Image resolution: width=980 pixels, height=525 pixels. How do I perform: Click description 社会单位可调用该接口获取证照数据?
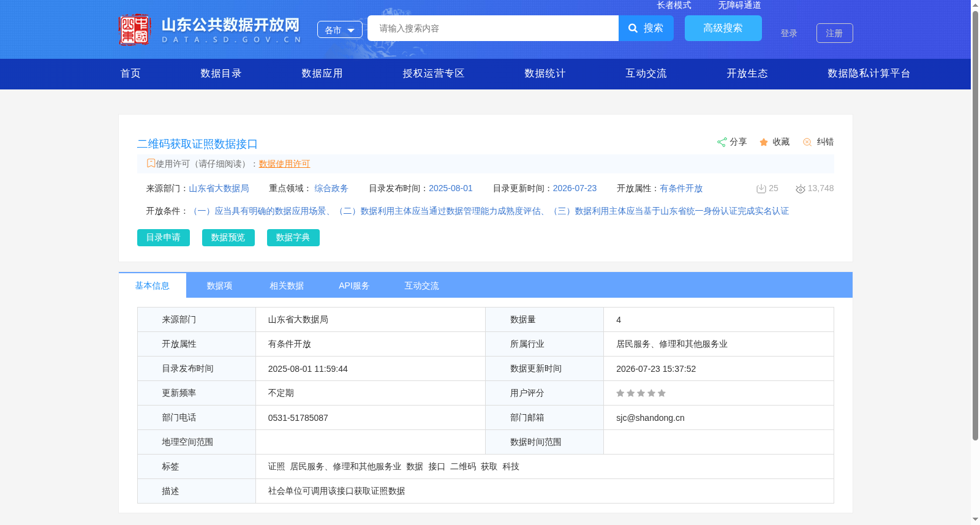pos(336,491)
